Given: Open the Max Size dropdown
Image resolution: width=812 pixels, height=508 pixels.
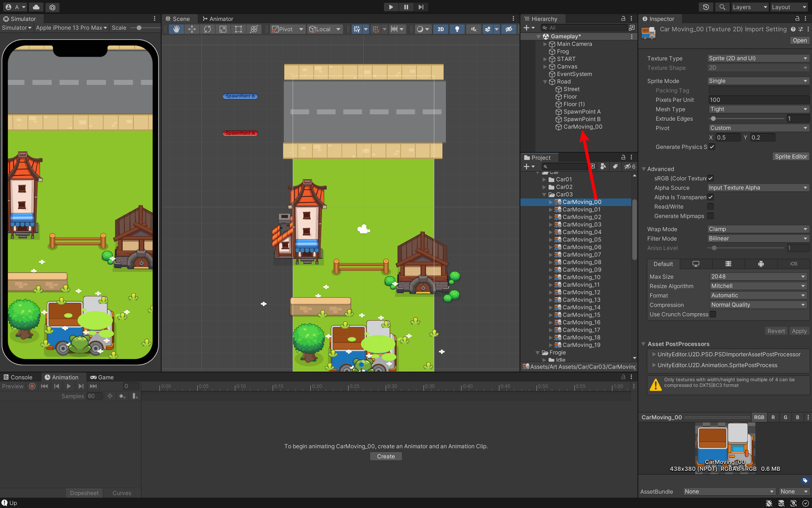Looking at the screenshot, I should pos(758,277).
